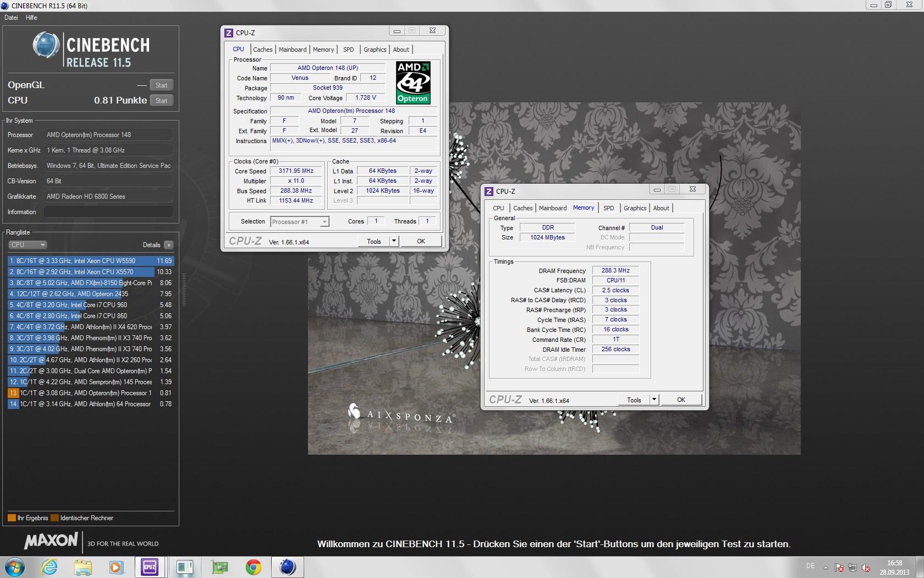Open Mainboard tab in CPU-Z Memory window
The width and height of the screenshot is (924, 578).
[553, 208]
